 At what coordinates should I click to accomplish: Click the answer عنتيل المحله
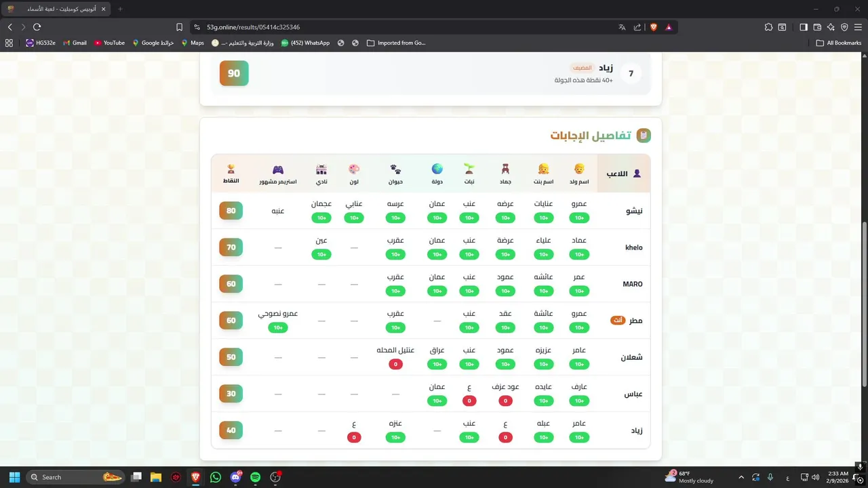[395, 350]
